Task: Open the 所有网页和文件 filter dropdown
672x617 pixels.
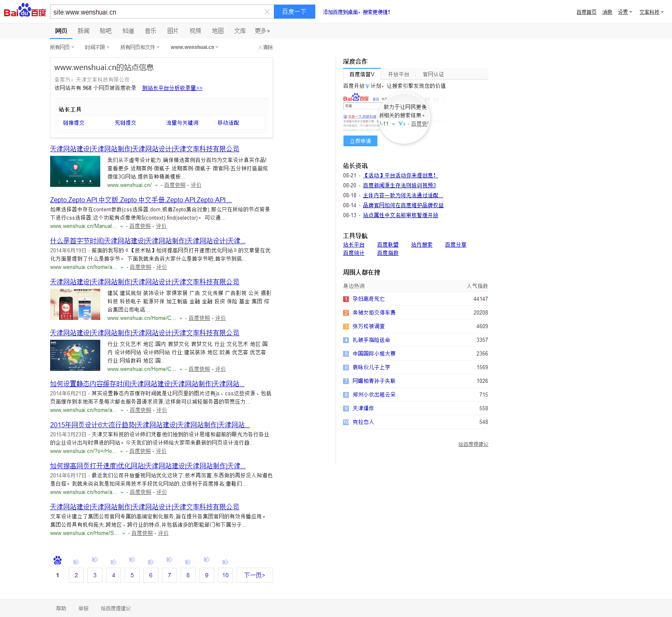Action: coord(140,47)
